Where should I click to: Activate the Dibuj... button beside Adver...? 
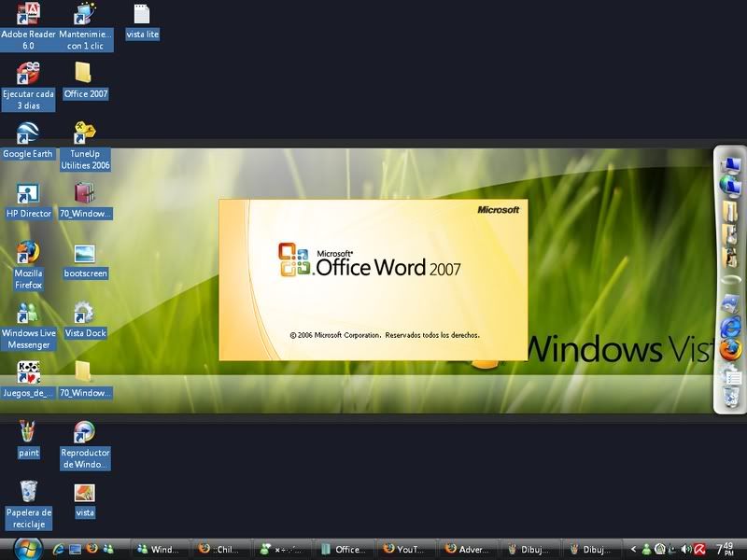(529, 549)
